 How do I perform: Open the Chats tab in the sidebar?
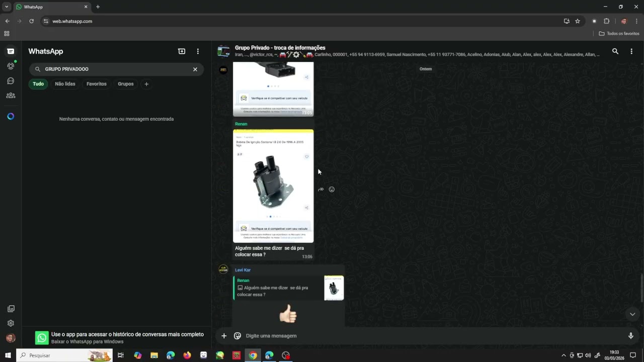click(x=11, y=51)
